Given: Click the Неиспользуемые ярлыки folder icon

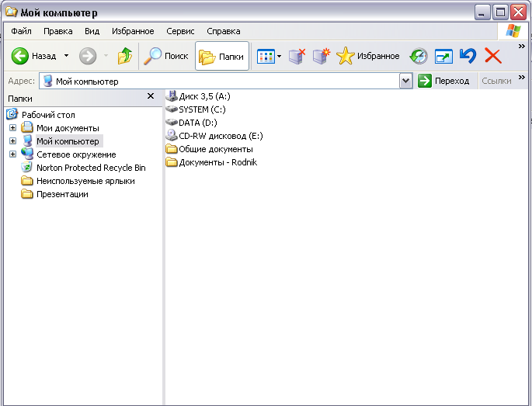Looking at the screenshot, I should point(27,181).
